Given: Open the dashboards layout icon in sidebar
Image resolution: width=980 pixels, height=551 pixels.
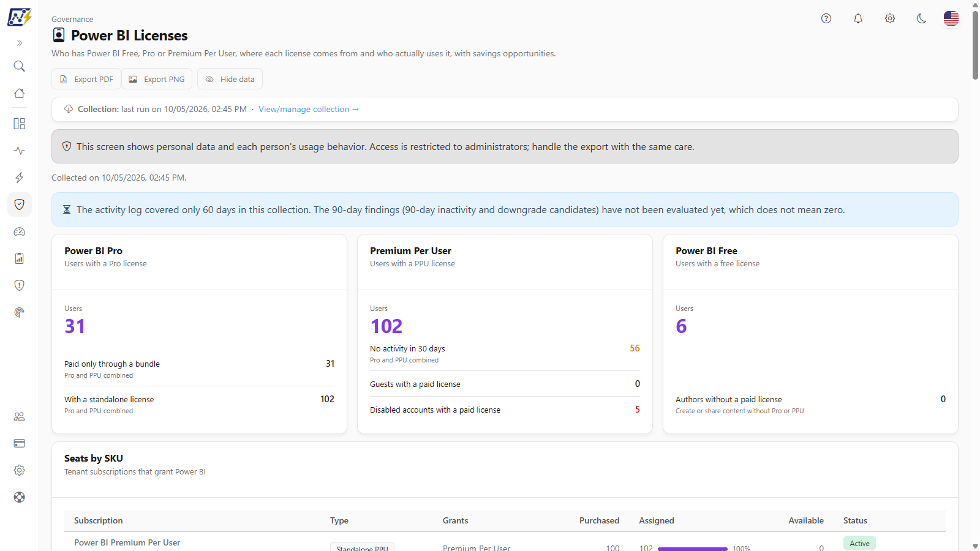Looking at the screenshot, I should click(x=20, y=124).
